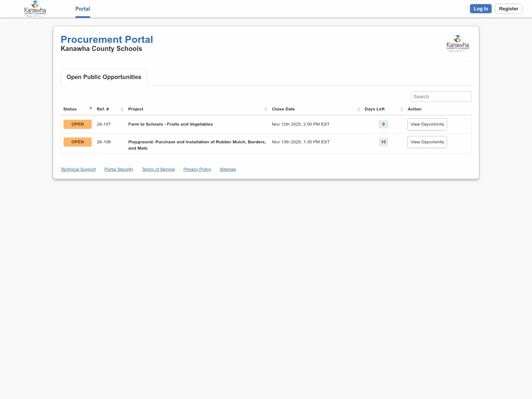
Task: Go to the Sitemap link
Action: click(228, 169)
